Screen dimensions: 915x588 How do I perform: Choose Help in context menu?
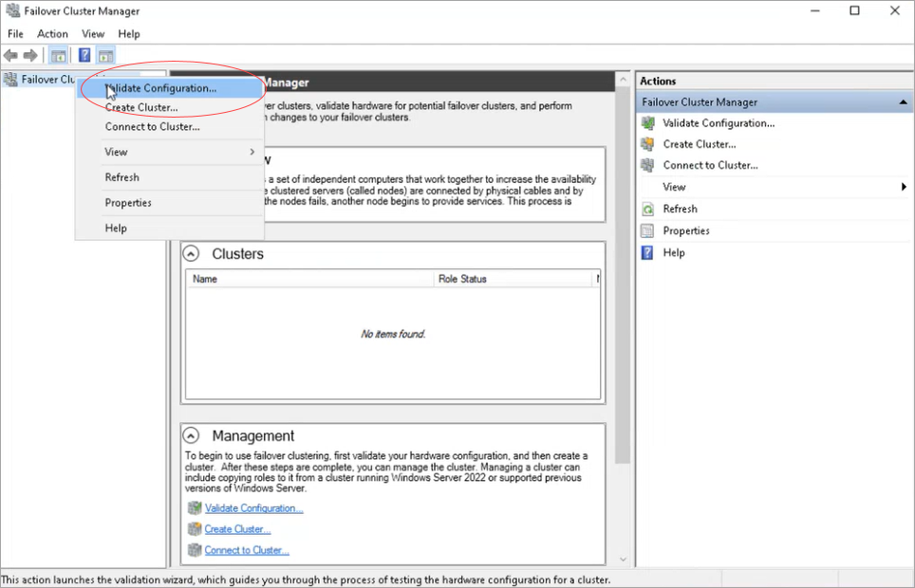coord(170,228)
